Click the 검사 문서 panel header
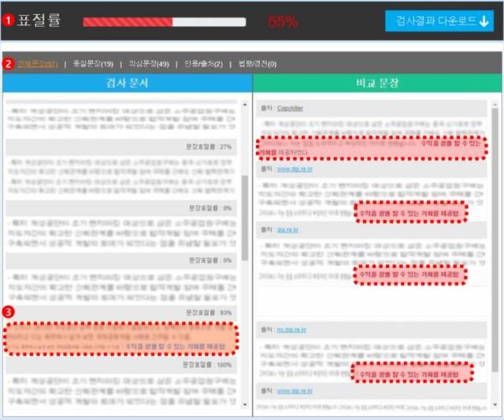Image resolution: width=504 pixels, height=420 pixels. 128,83
